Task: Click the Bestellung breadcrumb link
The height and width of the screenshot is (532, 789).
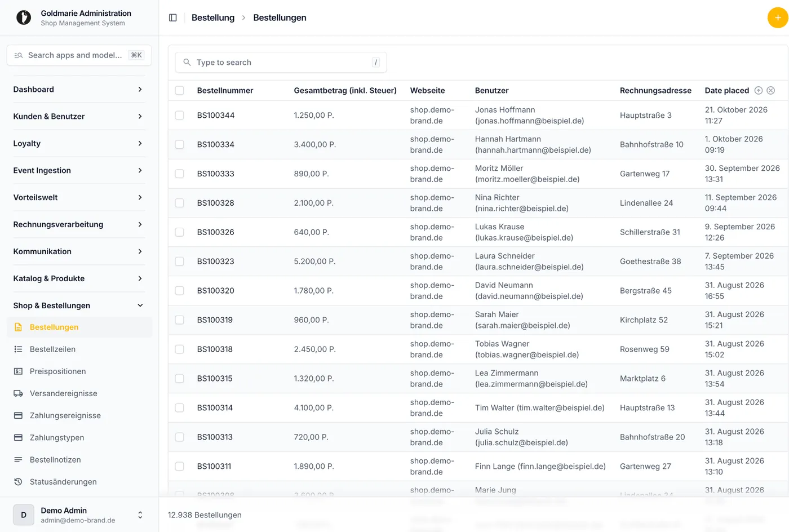Action: [x=213, y=17]
